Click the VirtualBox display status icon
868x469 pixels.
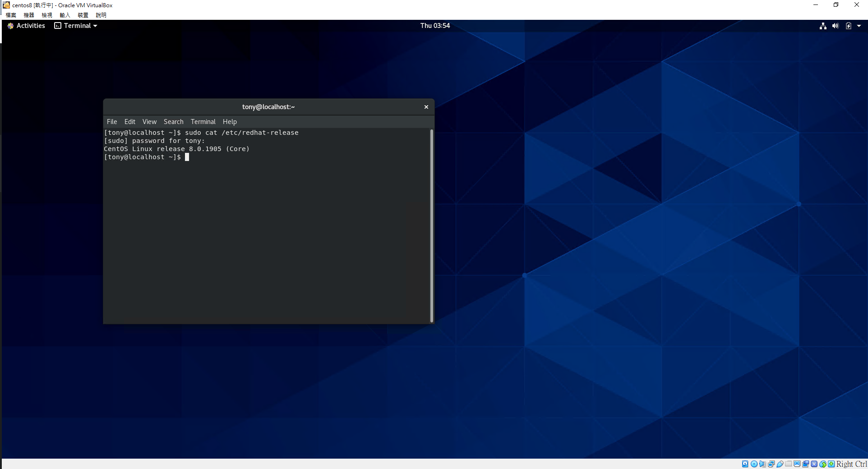click(x=797, y=464)
